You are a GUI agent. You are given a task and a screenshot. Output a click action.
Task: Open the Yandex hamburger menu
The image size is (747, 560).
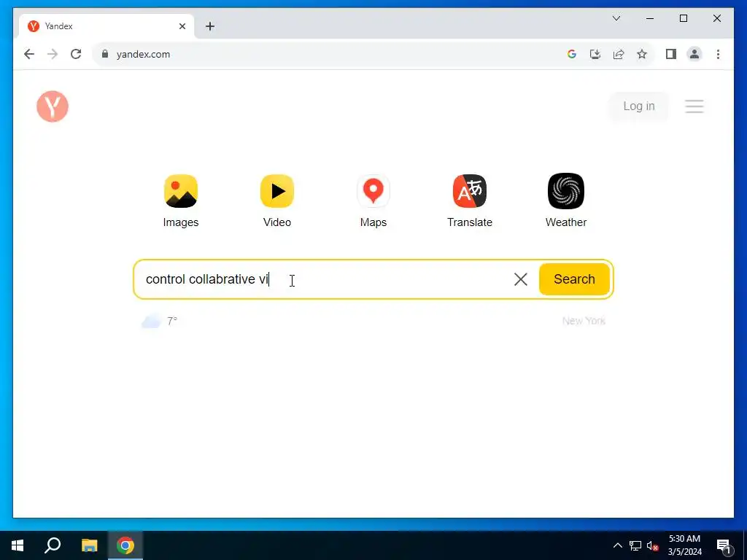694,106
